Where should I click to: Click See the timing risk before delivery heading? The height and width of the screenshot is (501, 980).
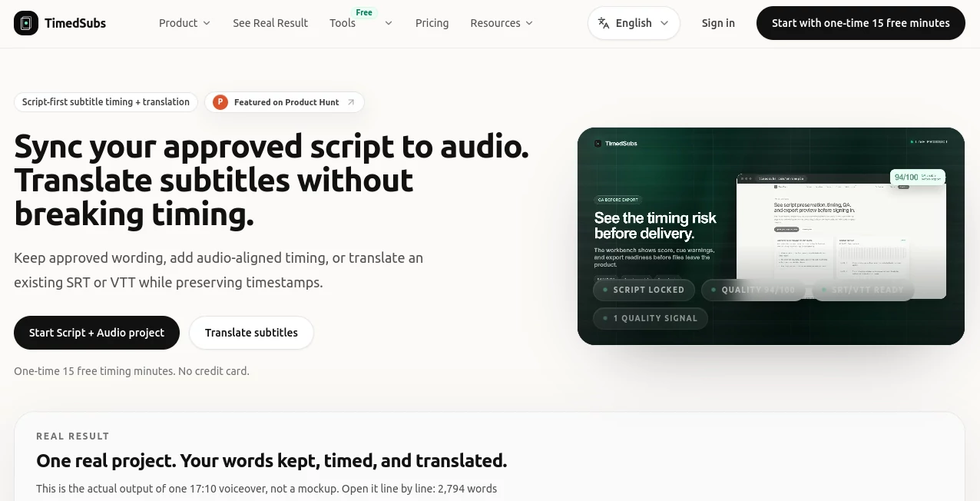655,225
